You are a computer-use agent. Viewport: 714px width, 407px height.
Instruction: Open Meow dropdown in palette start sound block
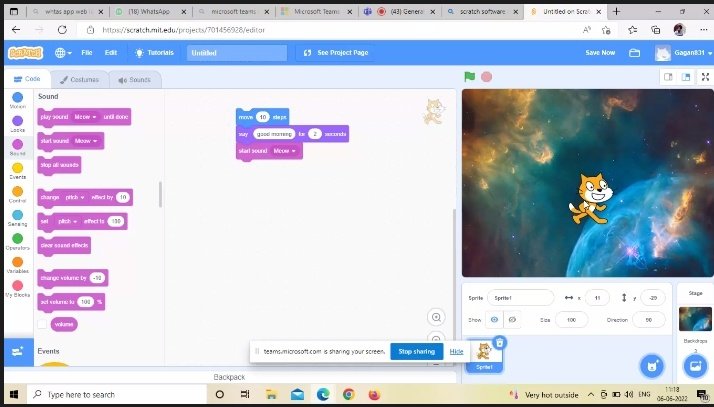[86, 141]
